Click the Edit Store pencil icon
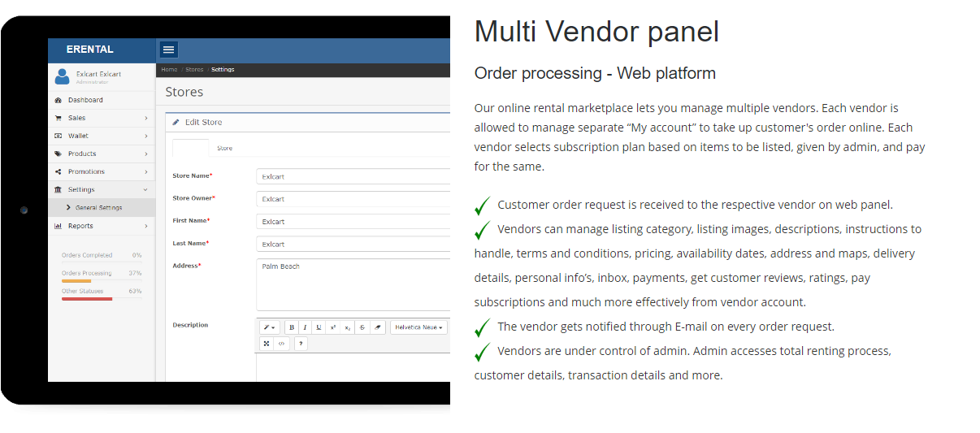 [x=176, y=122]
